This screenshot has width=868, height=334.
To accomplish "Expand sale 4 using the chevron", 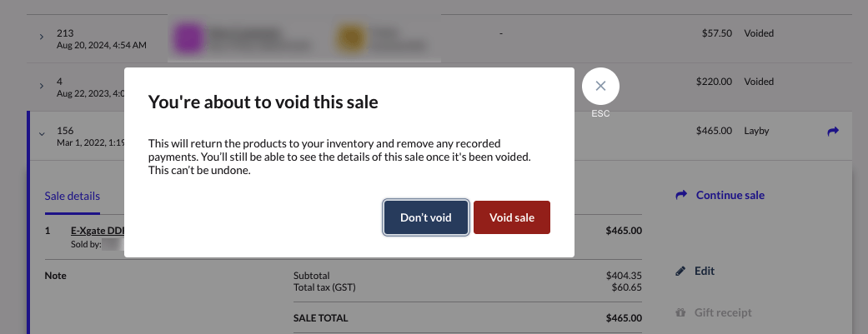I will [42, 86].
